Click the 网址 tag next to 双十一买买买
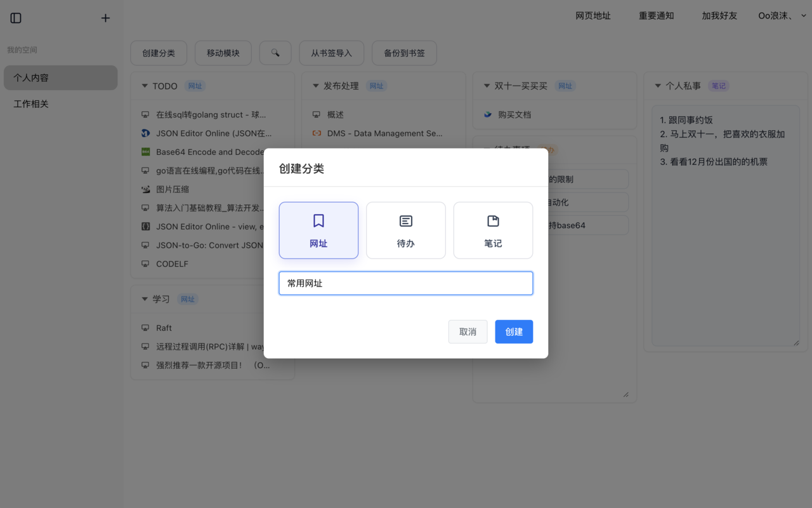The height and width of the screenshot is (508, 812). coord(565,86)
